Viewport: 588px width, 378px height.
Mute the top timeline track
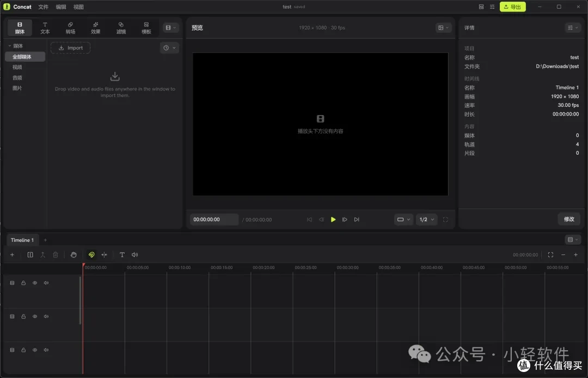(46, 283)
